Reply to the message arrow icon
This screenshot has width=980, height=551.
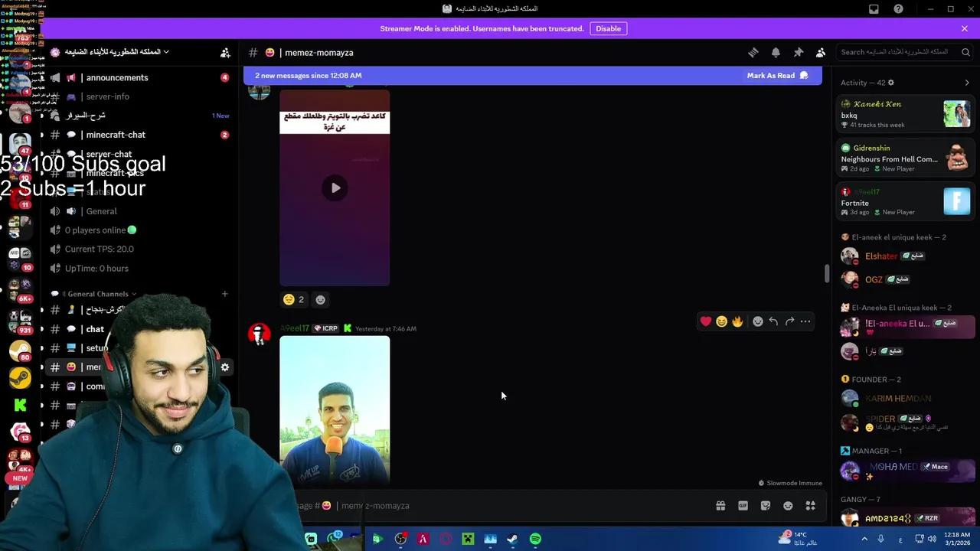coord(773,321)
